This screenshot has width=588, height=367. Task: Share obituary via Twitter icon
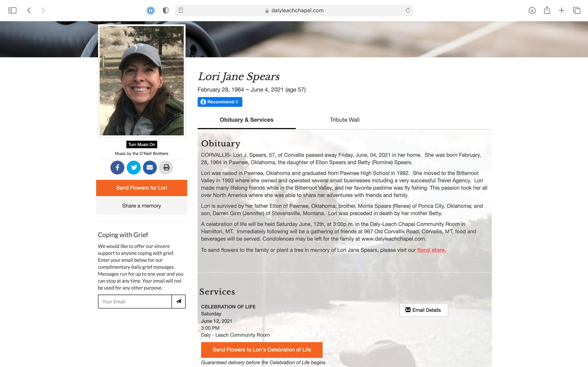[x=134, y=167]
